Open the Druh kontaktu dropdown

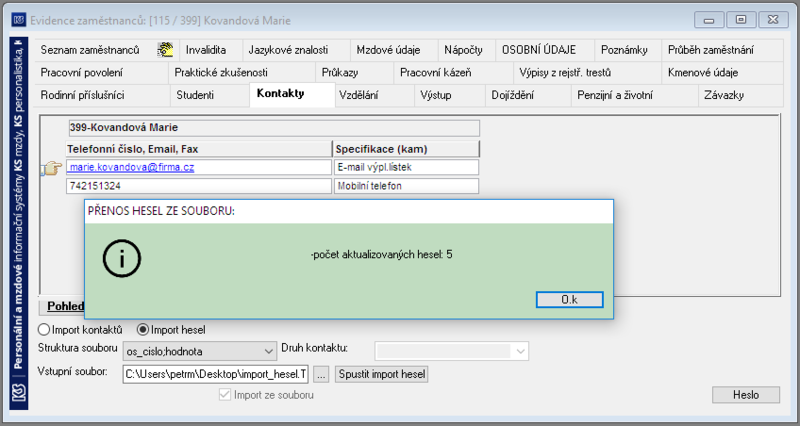pyautogui.click(x=452, y=351)
